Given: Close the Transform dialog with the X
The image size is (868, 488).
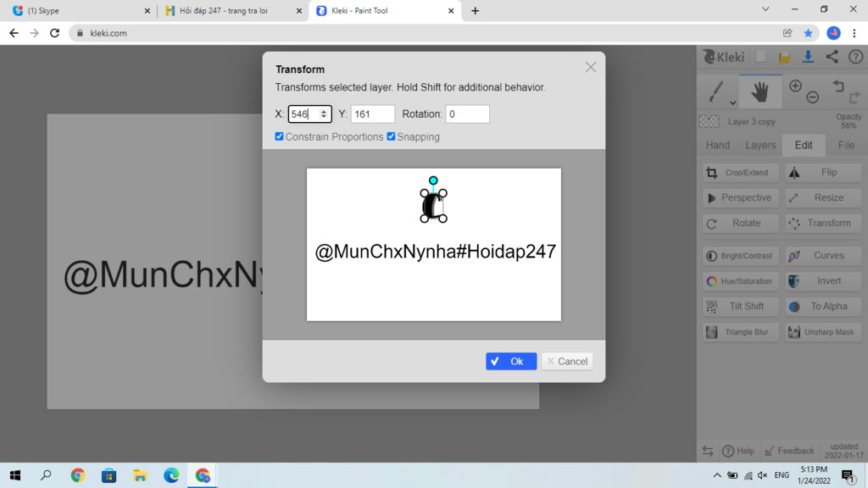Looking at the screenshot, I should [591, 68].
